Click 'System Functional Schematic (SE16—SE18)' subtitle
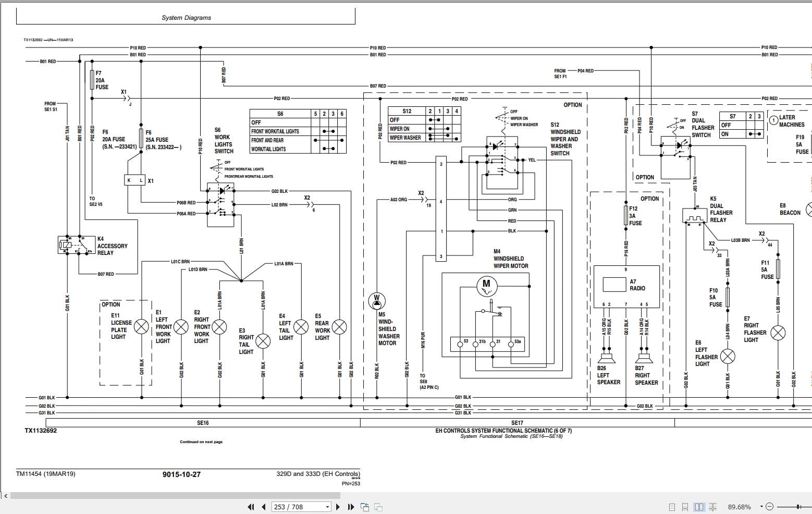 pyautogui.click(x=511, y=436)
